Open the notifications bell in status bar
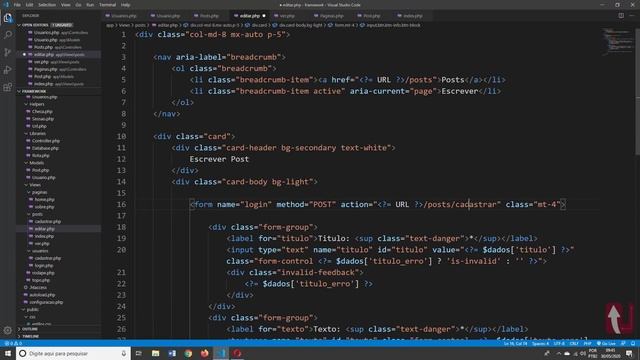Viewport: 640px width, 360px height. 633,343
